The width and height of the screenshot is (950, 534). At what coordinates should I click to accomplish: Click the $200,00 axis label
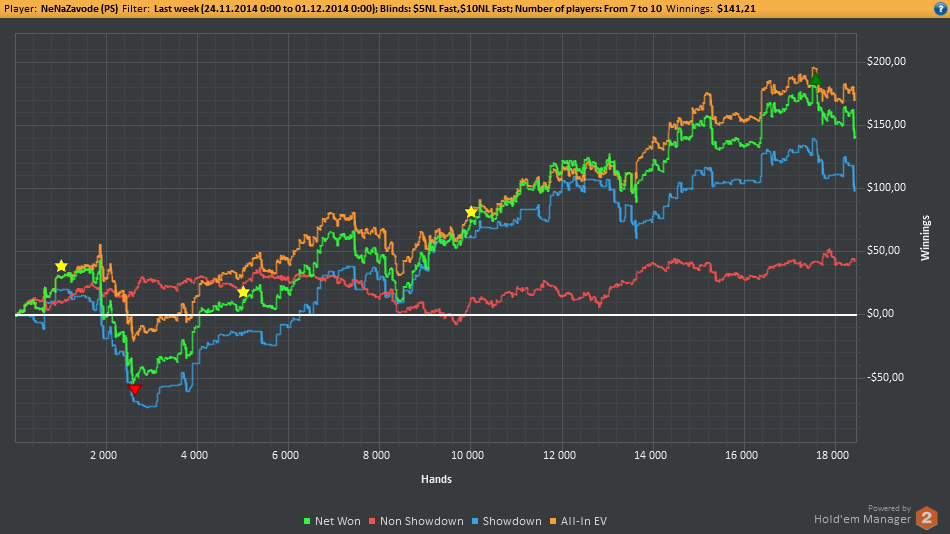pyautogui.click(x=886, y=61)
